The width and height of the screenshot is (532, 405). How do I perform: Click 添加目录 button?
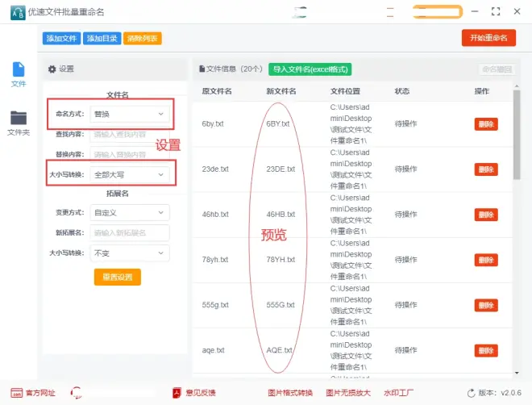pos(102,38)
